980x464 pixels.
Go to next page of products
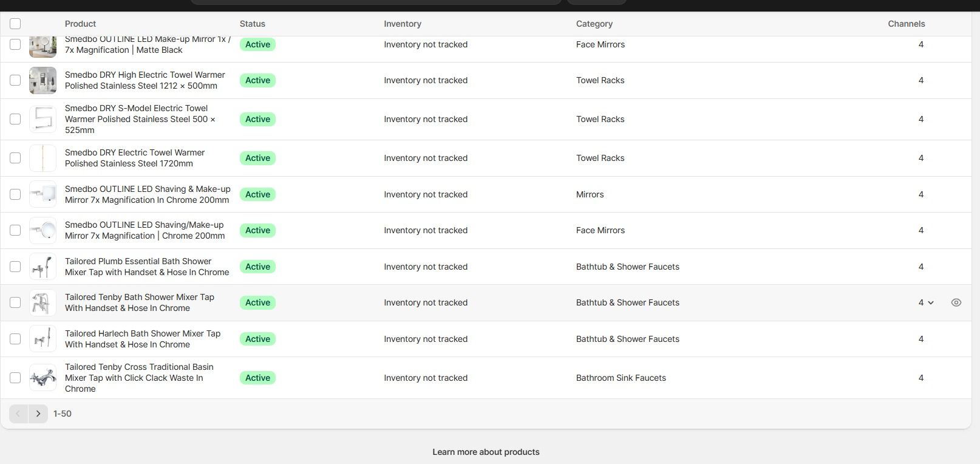click(x=38, y=414)
